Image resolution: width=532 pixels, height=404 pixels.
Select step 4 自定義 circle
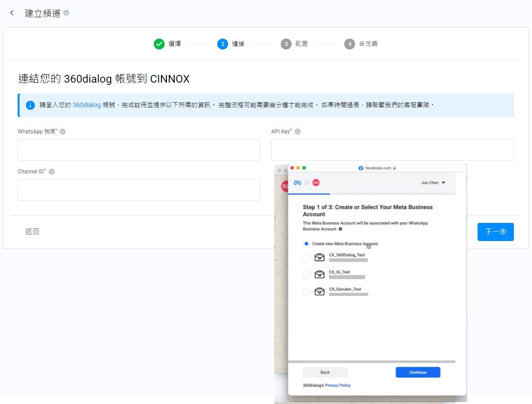coord(350,44)
